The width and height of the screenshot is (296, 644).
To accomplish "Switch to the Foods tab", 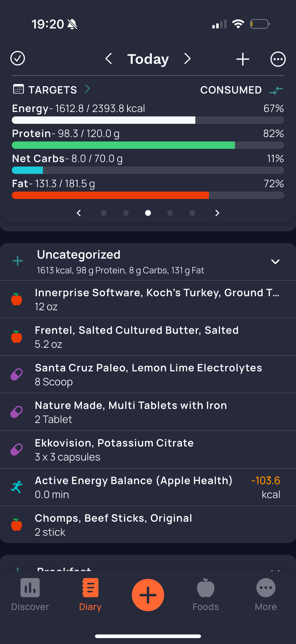I will tap(206, 595).
